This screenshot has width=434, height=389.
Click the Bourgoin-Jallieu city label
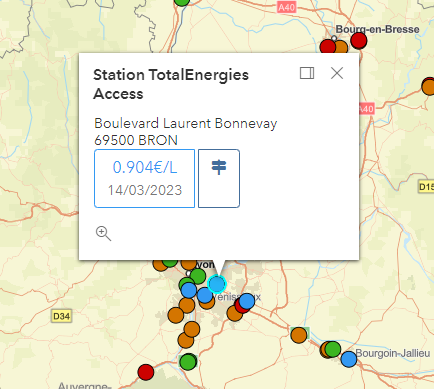pyautogui.click(x=393, y=353)
